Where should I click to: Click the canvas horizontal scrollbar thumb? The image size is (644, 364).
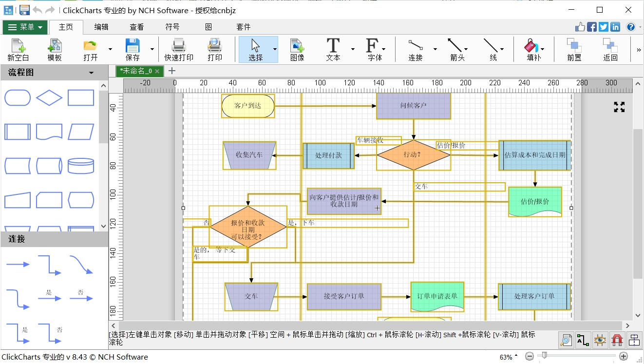[370, 326]
